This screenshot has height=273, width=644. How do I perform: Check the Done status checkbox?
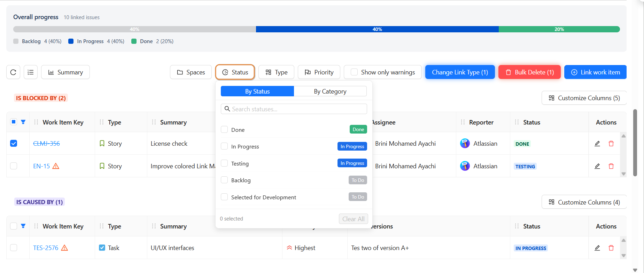point(224,130)
